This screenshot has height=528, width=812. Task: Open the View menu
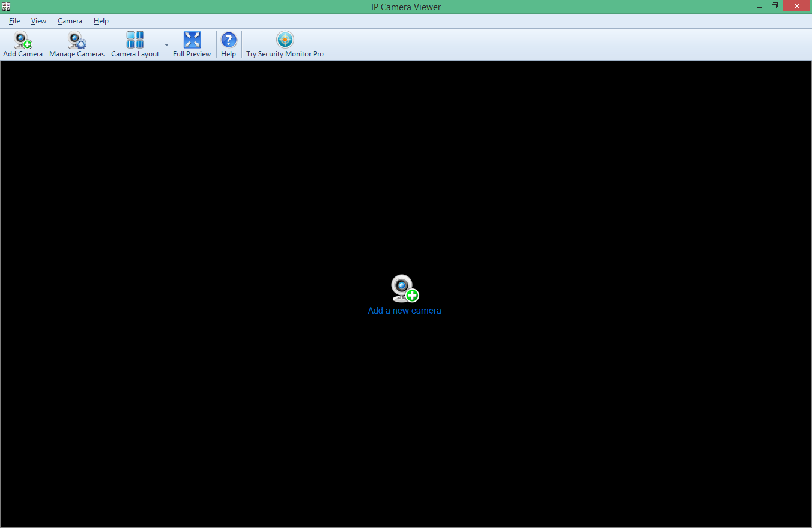click(x=38, y=21)
